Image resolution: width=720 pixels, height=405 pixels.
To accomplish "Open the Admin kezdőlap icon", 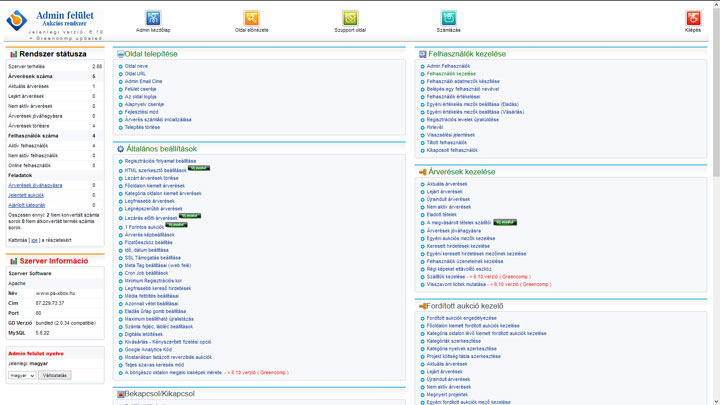I will pyautogui.click(x=153, y=18).
